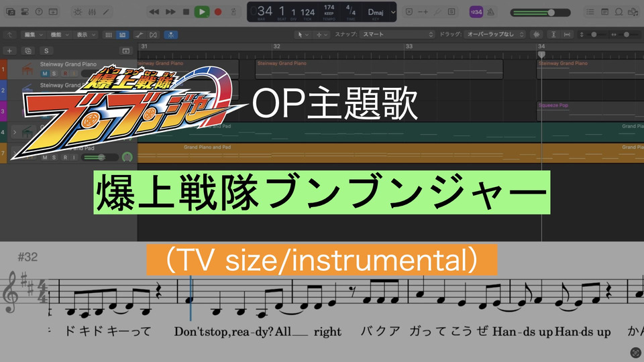This screenshot has height=362, width=644.
Task: Toggle the Solo mode S icon
Action: [451, 12]
